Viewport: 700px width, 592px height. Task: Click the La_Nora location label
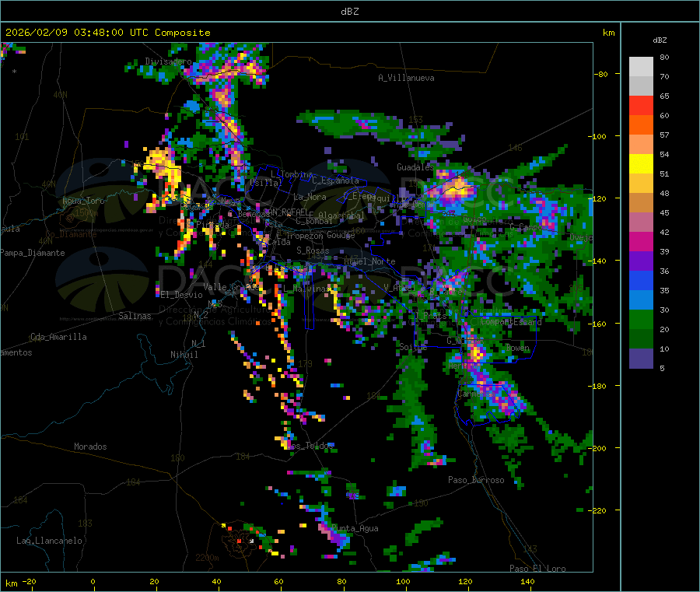coord(310,197)
